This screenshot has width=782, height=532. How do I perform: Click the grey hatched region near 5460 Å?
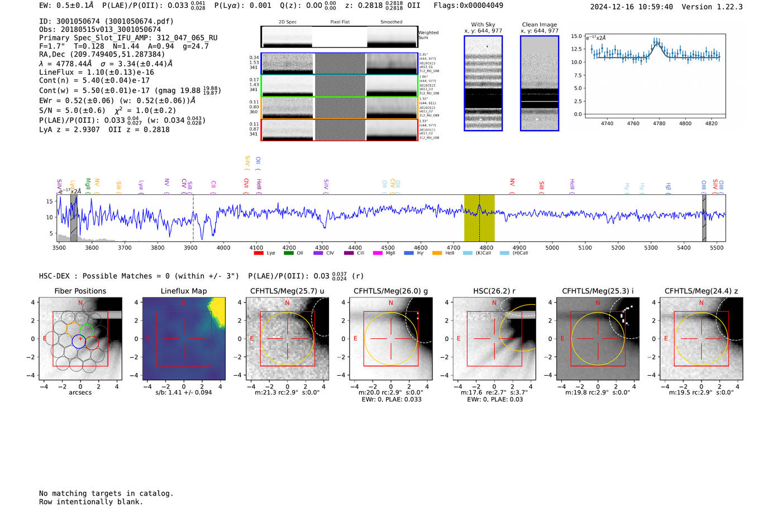tap(704, 218)
